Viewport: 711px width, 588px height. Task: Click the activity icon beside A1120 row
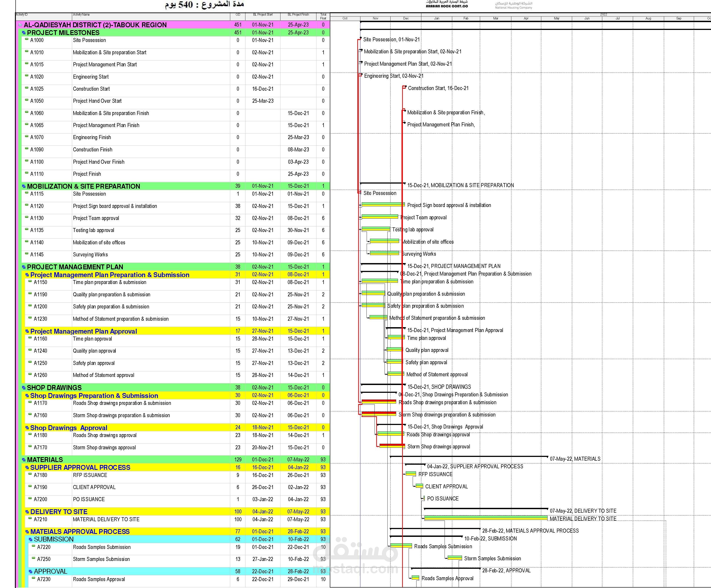pyautogui.click(x=27, y=205)
